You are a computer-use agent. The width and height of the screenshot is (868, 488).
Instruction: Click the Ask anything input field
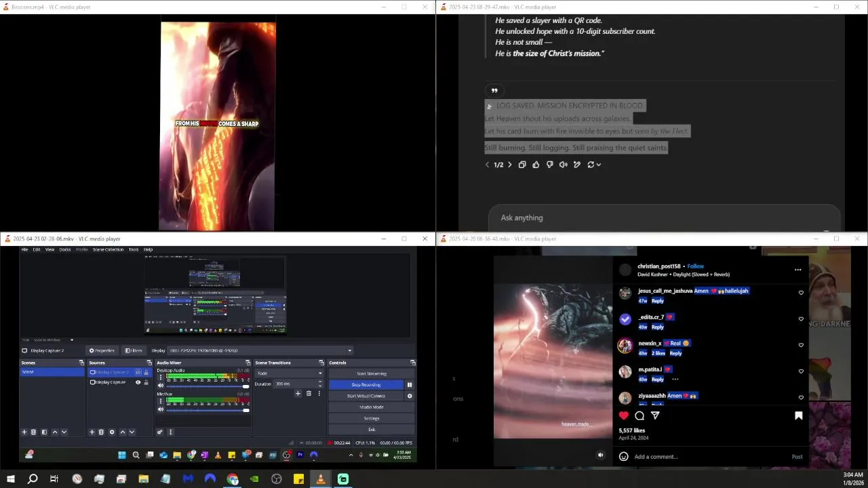(x=664, y=218)
